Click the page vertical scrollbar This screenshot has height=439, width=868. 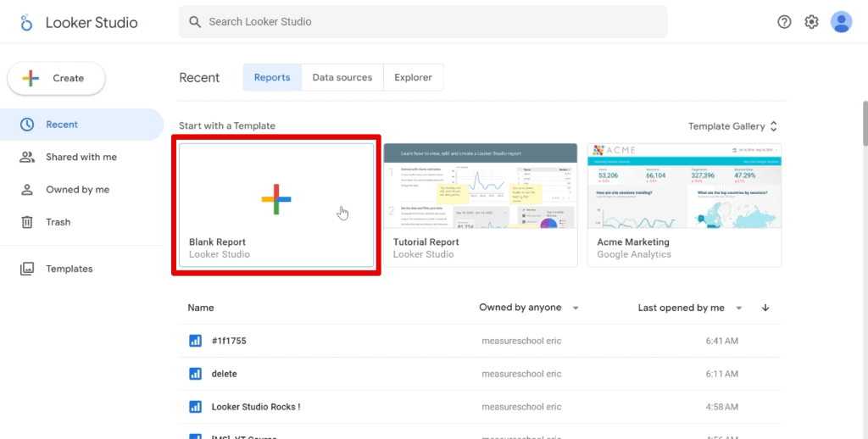865,122
